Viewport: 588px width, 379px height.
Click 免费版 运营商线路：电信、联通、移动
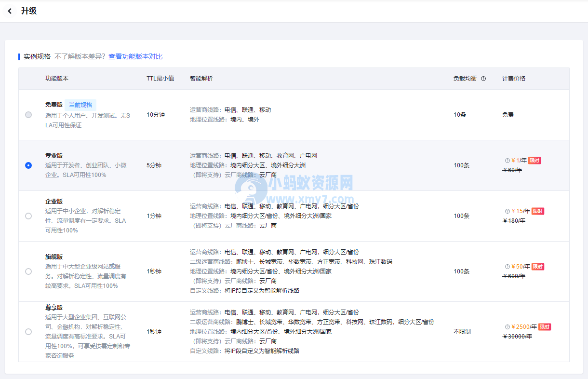230,110
